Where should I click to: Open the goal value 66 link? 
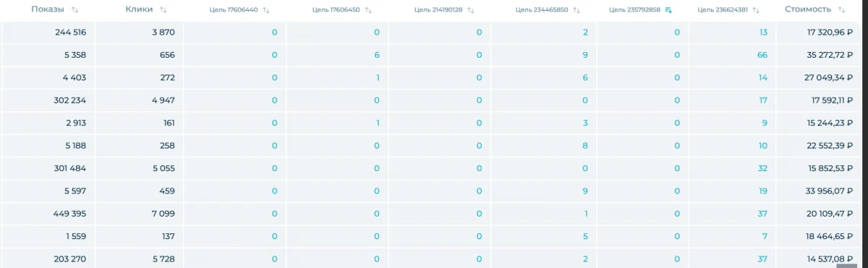[x=762, y=55]
